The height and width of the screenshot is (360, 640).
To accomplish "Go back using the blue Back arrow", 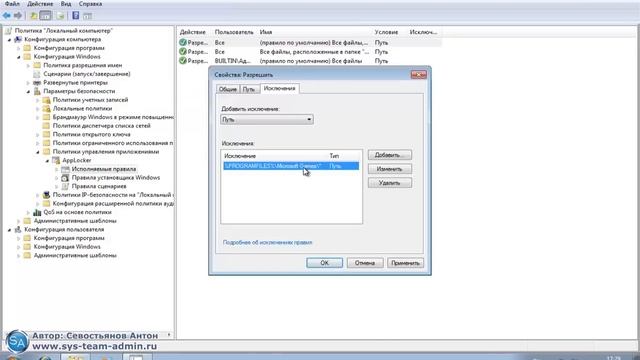I will click(7, 16).
